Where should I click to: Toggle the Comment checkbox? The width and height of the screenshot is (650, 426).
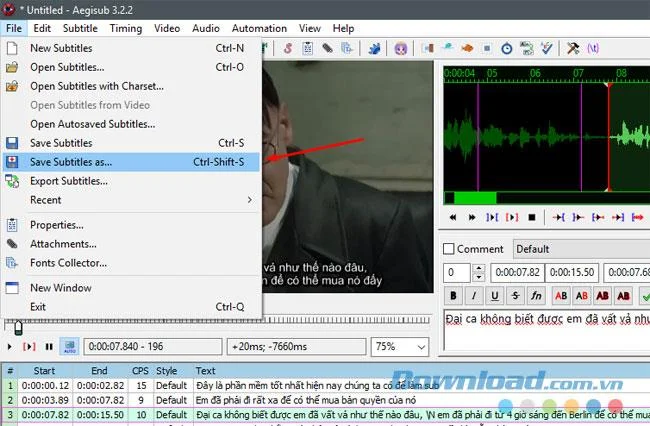coord(449,249)
